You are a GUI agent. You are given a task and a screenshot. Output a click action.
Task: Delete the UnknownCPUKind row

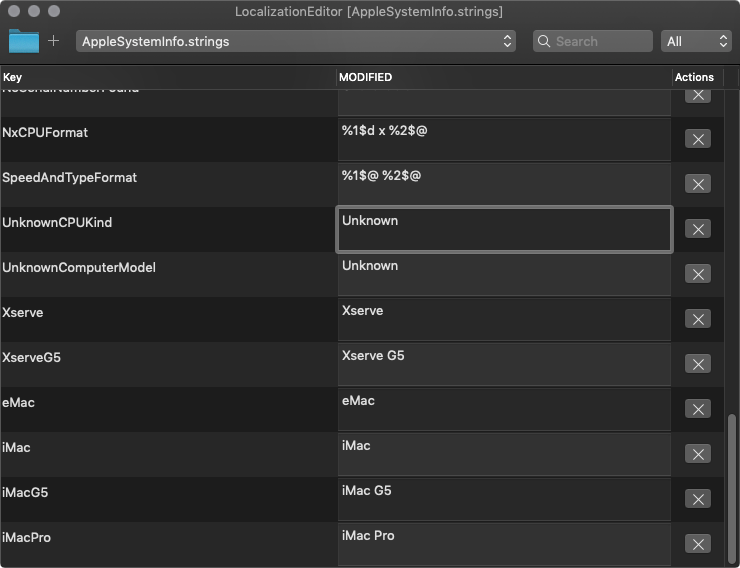pyautogui.click(x=698, y=229)
